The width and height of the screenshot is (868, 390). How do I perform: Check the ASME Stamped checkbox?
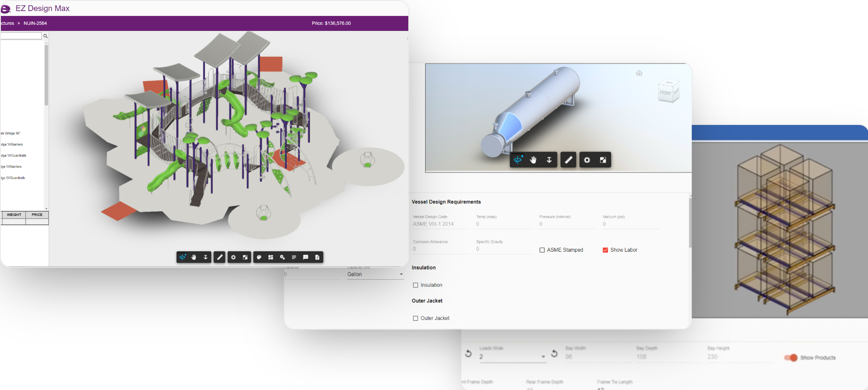pos(542,250)
